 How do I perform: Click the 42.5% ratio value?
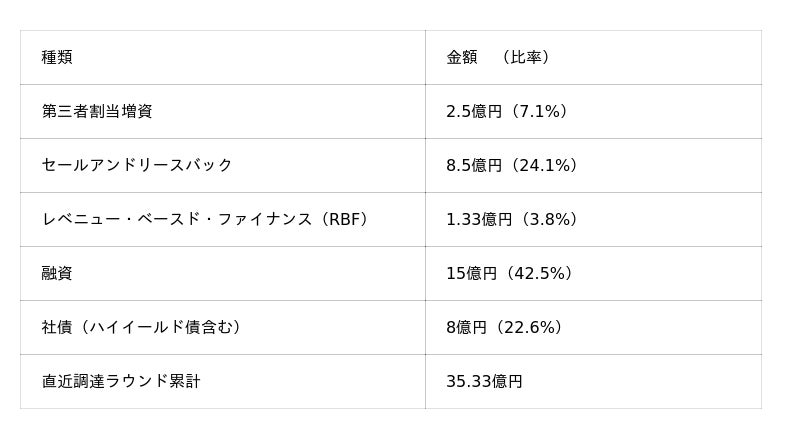(x=541, y=274)
